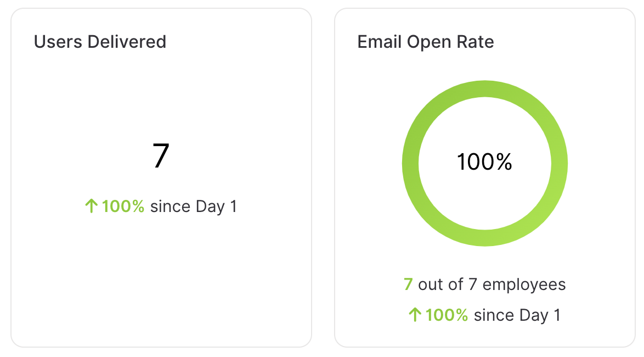Click the top arc of the green ring
Viewport: 644px width, 357px height.
484,89
